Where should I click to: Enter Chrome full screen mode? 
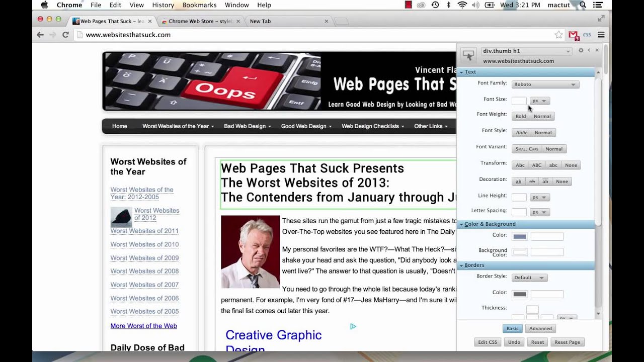pos(601,18)
